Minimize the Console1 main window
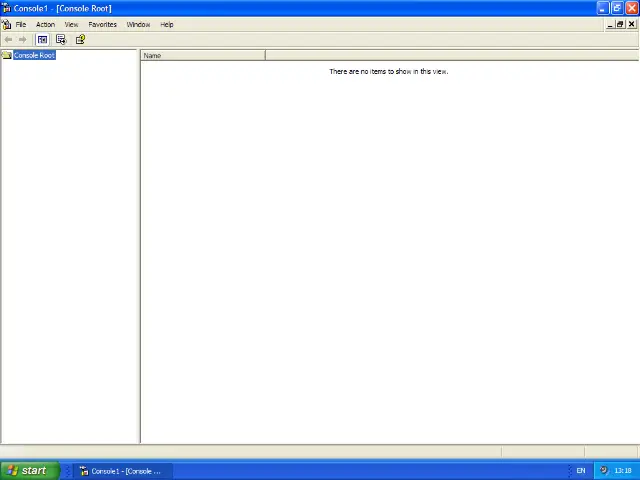This screenshot has width=640, height=480. tap(603, 8)
